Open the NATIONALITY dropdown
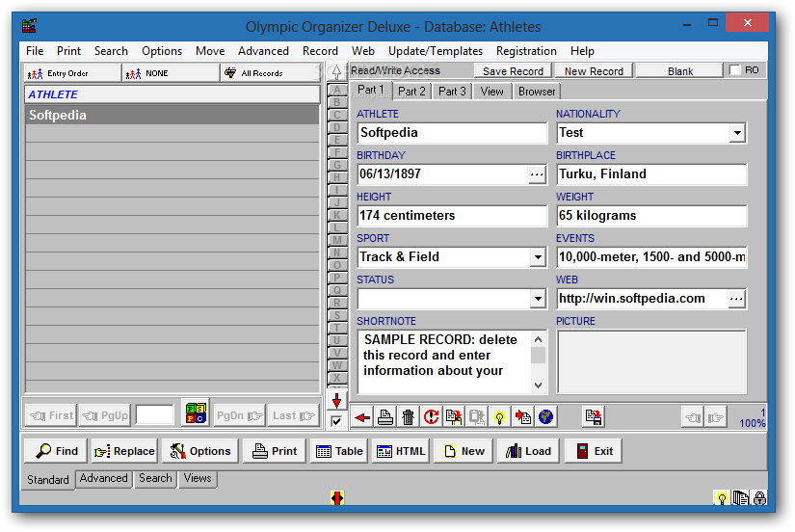The image size is (795, 532). (x=737, y=133)
